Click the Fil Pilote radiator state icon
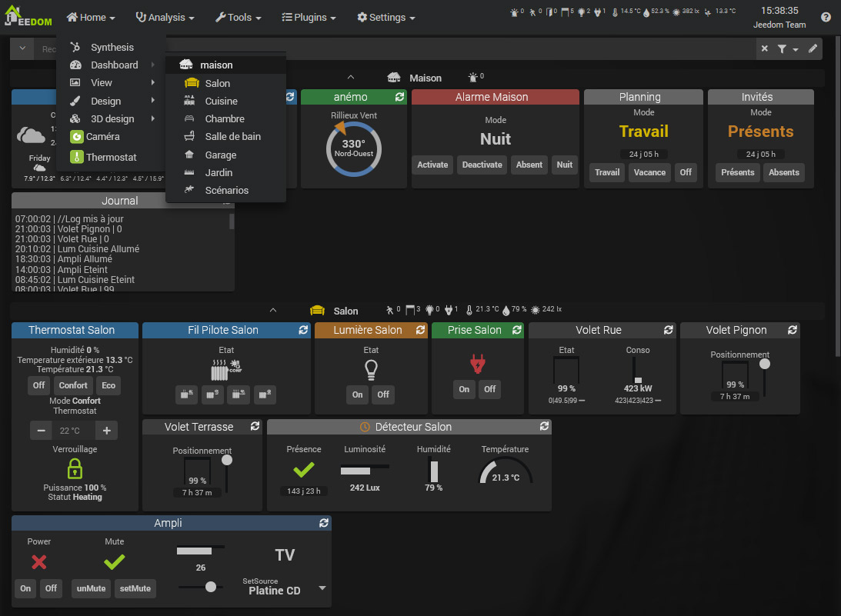841x616 pixels. point(226,369)
